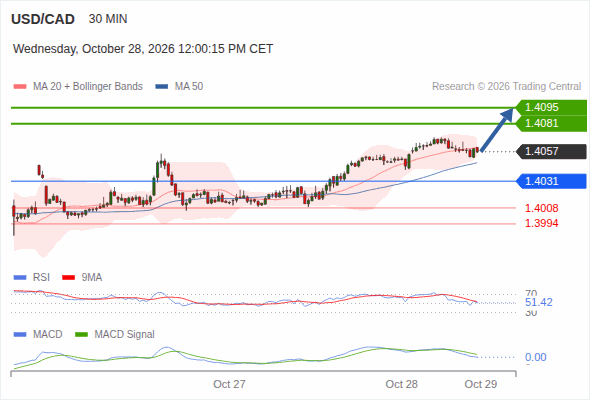This screenshot has width=590, height=400.
Task: Click the MACD value 0.00
Action: click(536, 357)
